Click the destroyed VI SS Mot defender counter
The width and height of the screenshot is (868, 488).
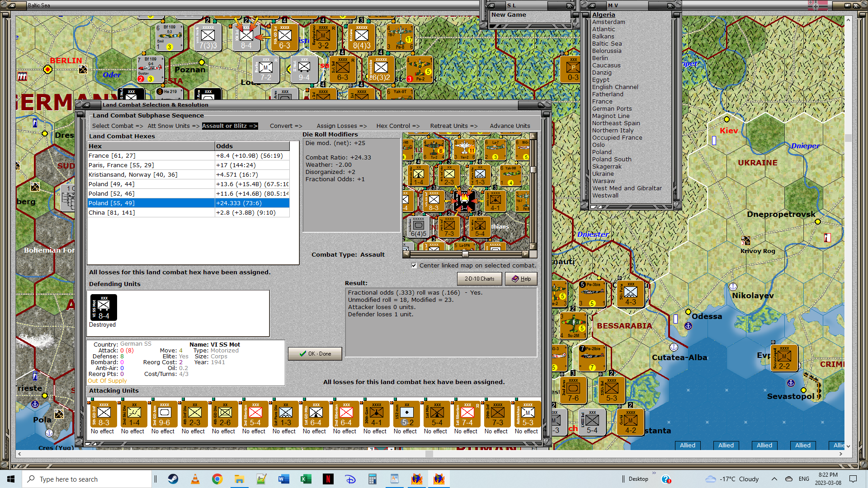pyautogui.click(x=104, y=308)
